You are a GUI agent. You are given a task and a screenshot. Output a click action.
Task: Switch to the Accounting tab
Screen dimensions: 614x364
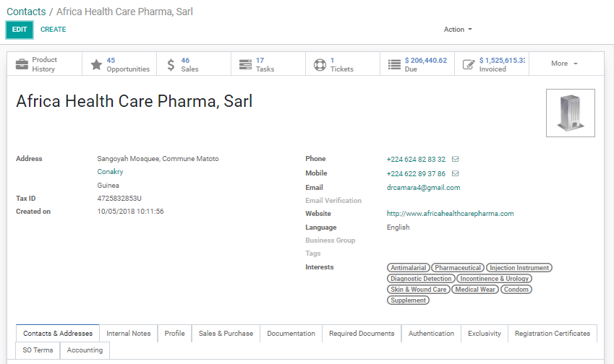tap(85, 350)
